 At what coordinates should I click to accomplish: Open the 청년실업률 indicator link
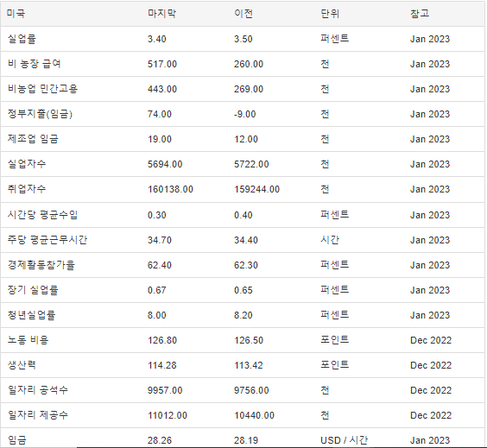(x=32, y=315)
